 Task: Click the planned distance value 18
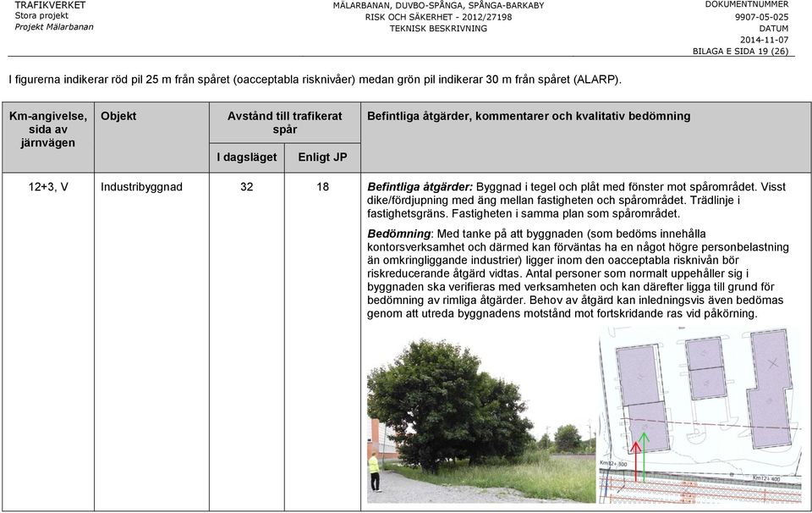point(322,187)
